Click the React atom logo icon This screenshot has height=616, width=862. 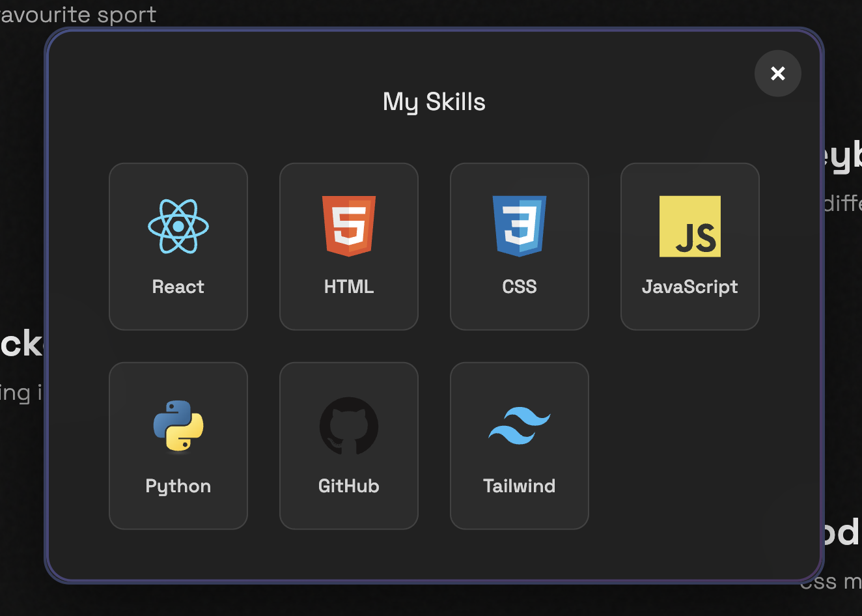click(x=178, y=227)
